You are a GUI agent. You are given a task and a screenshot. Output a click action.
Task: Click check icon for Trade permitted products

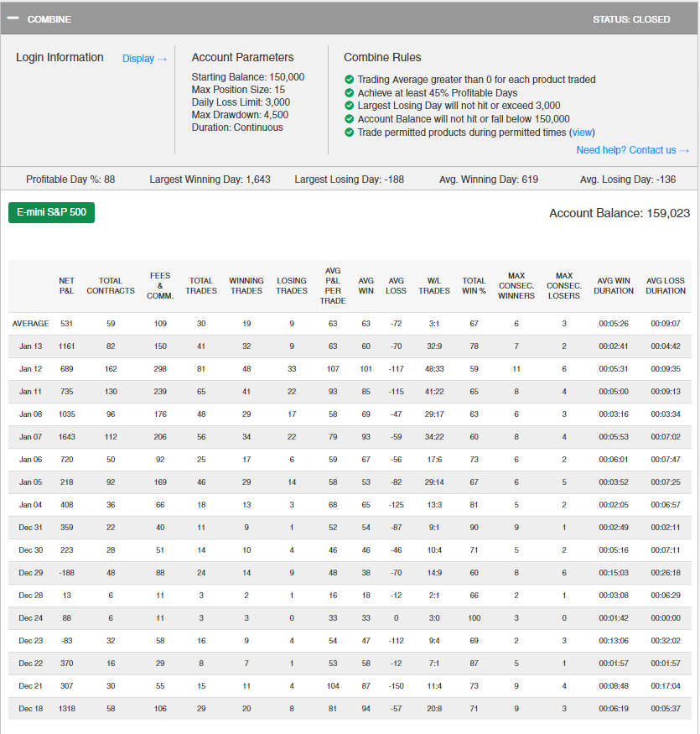click(350, 133)
